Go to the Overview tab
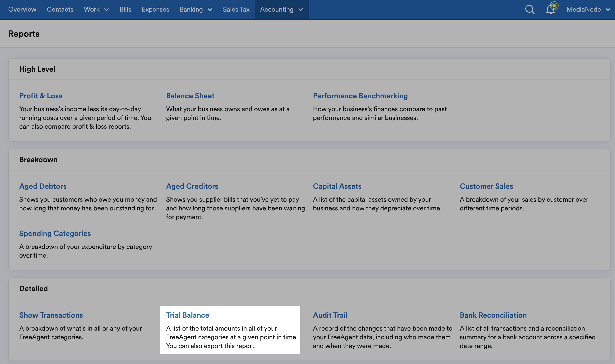Image resolution: width=615 pixels, height=364 pixels. (22, 10)
